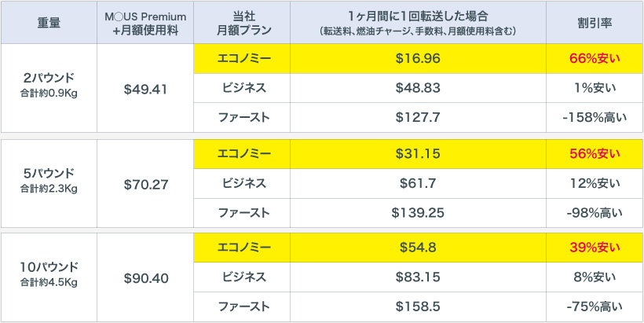
Task: Click the 当社月額プラン column header
Action: [241, 23]
